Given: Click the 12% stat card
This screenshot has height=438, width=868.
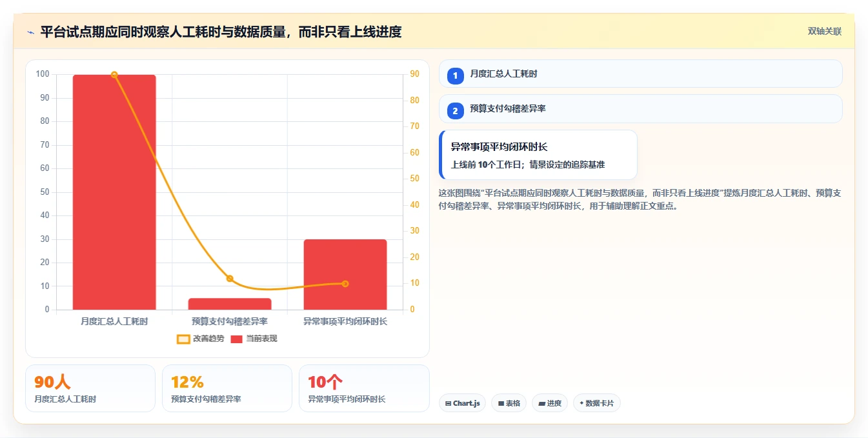Looking at the screenshot, I should pyautogui.click(x=227, y=388).
